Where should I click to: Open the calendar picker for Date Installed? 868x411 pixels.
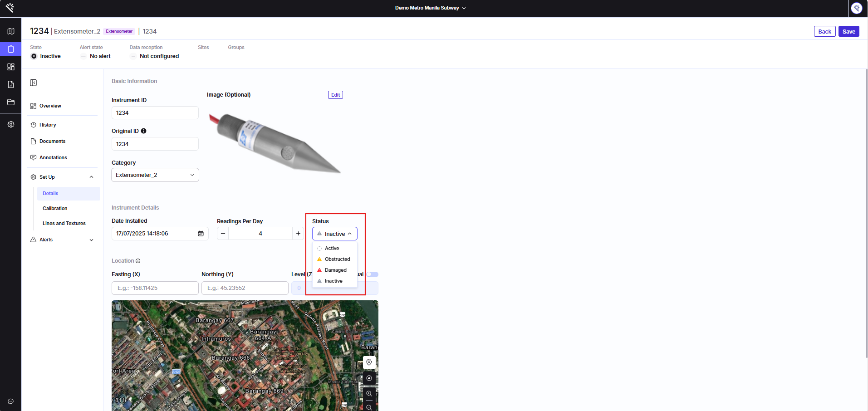pyautogui.click(x=201, y=234)
